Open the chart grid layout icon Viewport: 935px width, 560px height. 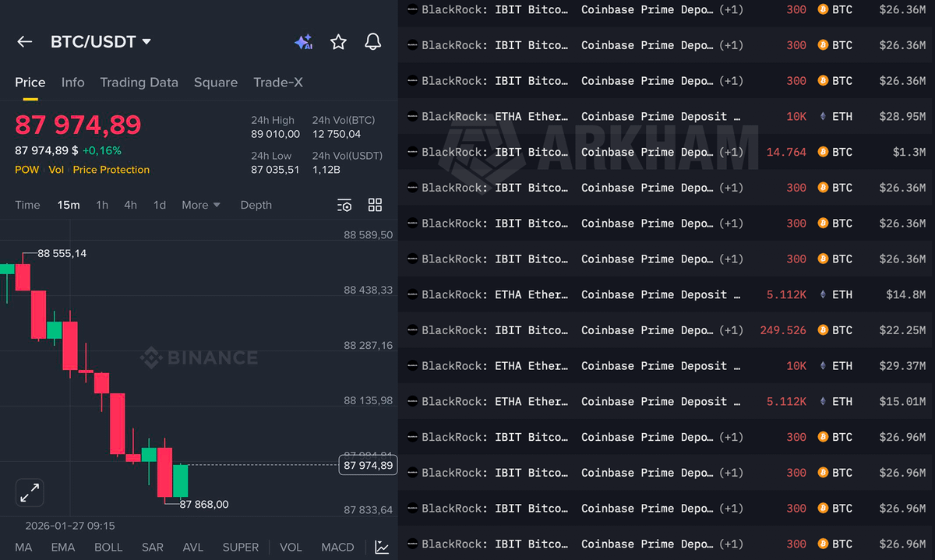[375, 205]
